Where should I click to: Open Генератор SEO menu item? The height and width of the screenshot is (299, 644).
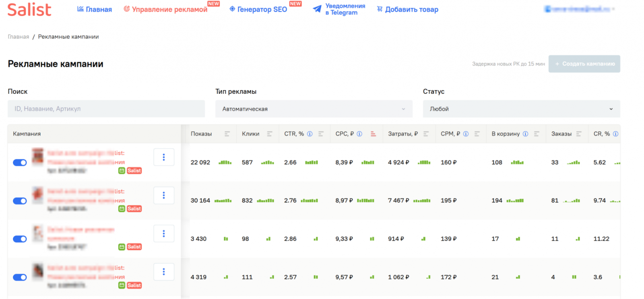(x=262, y=9)
